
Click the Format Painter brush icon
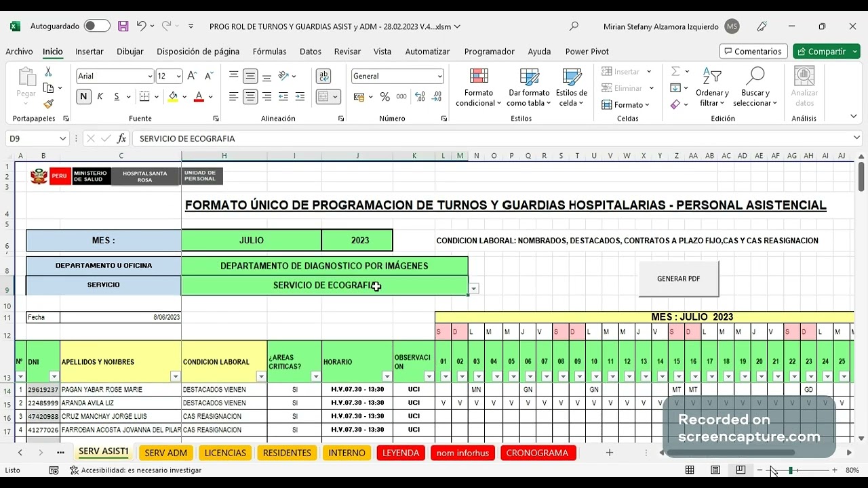click(x=48, y=104)
